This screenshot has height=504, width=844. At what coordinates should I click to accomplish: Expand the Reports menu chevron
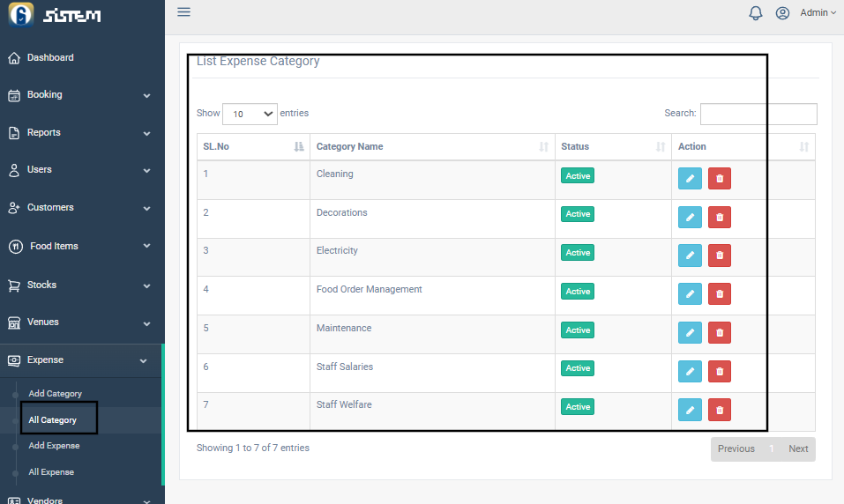tap(146, 133)
